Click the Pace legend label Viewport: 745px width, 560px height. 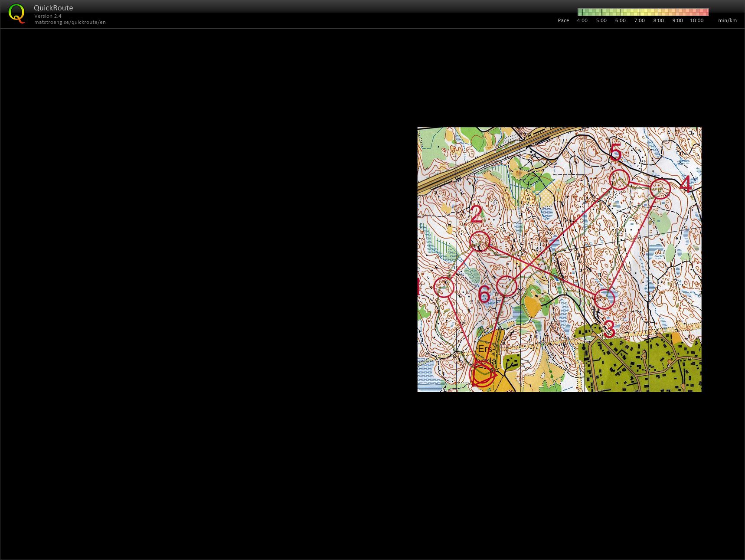(563, 20)
